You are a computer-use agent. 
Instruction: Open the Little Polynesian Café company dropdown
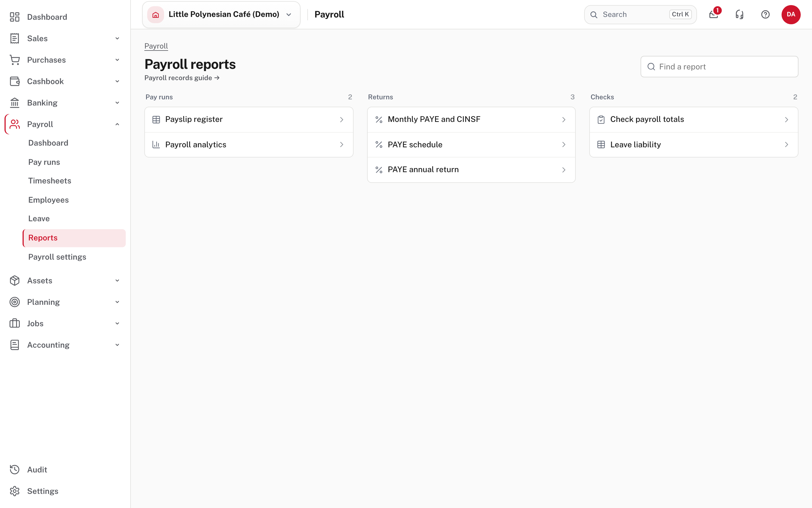(221, 14)
